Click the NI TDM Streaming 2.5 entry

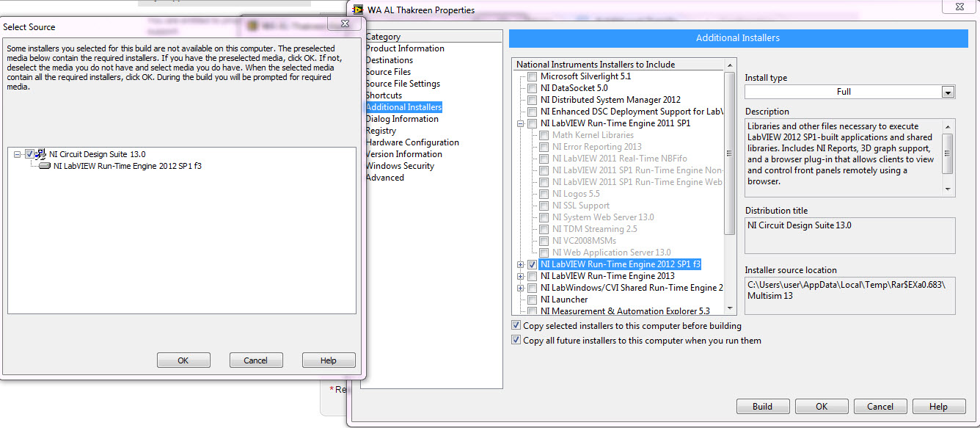(595, 229)
